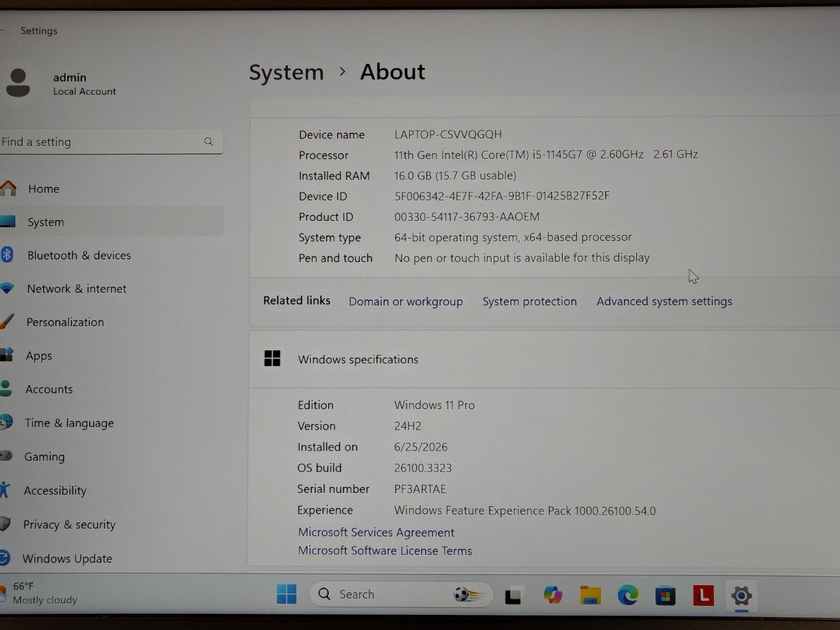The height and width of the screenshot is (630, 840).
Task: Collapse the Windows specifications section header
Action: (x=544, y=360)
